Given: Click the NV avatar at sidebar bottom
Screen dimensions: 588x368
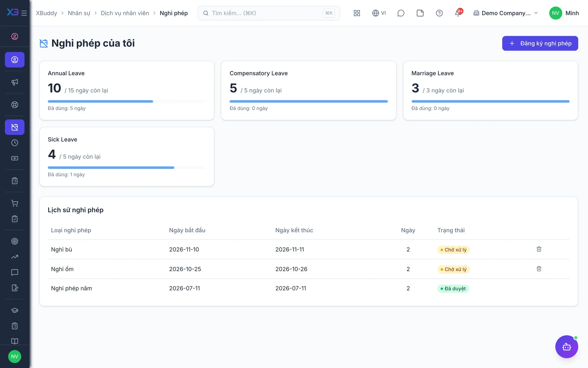Looking at the screenshot, I should pos(14,356).
